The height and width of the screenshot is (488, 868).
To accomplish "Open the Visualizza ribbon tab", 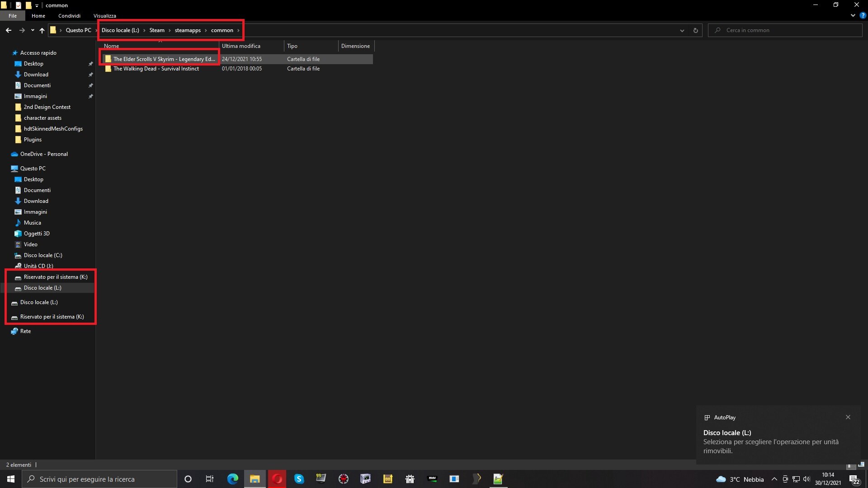I will coord(105,16).
